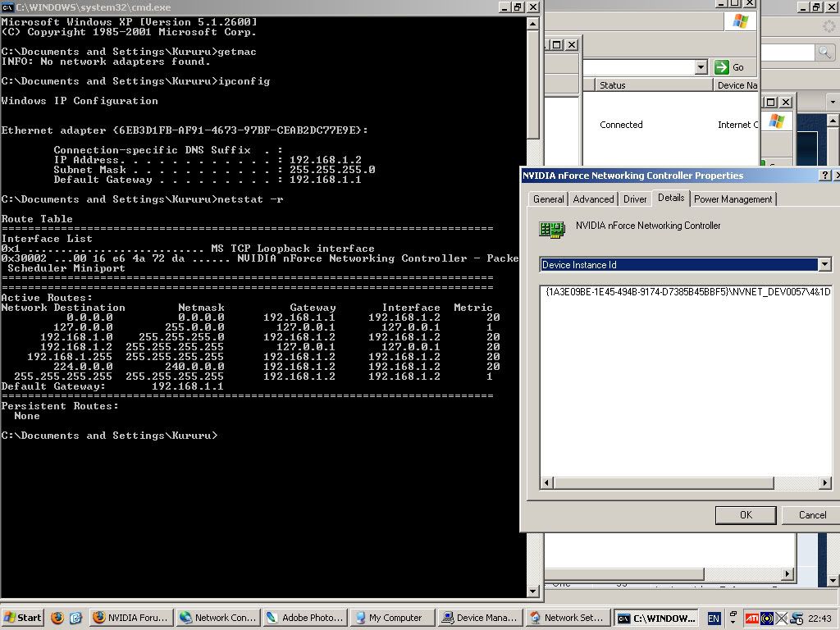Viewport: 840px width, 630px height.
Task: Click the horizontal scrollbar below the device ID
Action: [x=685, y=483]
